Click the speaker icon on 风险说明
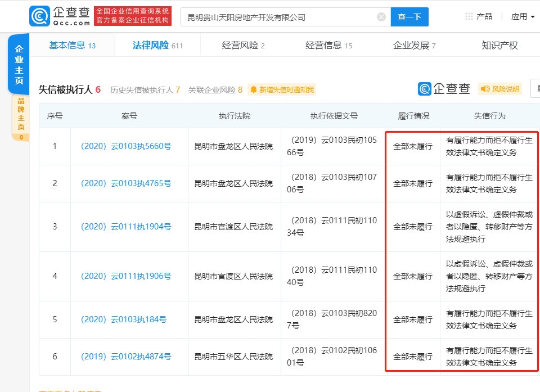 pos(484,89)
